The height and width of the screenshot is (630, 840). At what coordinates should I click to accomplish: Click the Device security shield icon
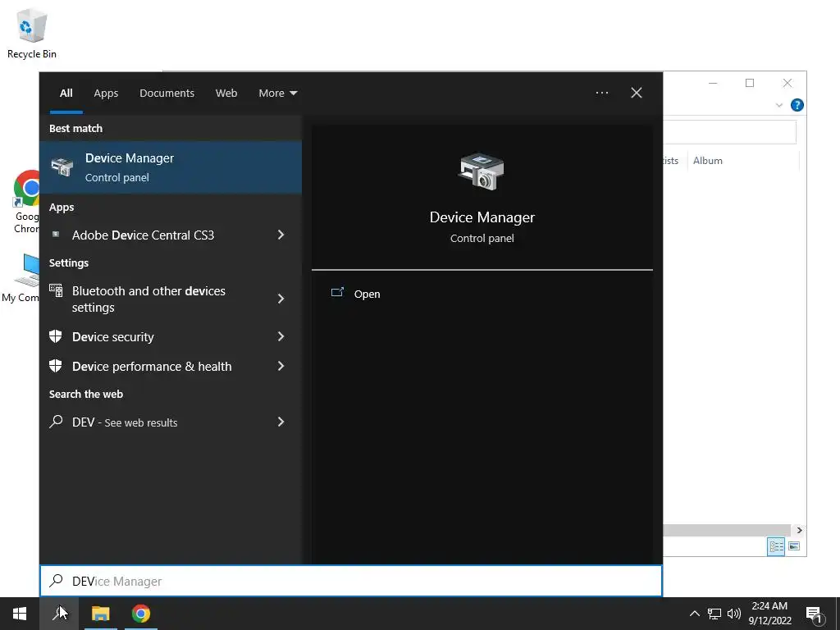(56, 336)
